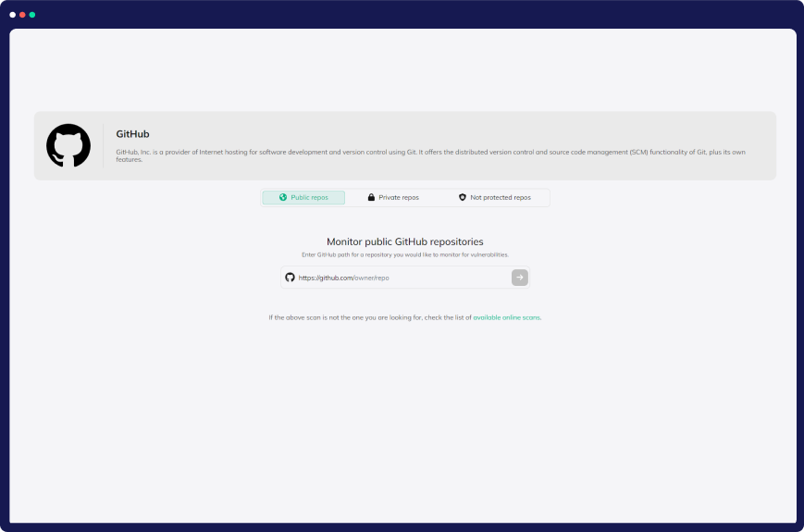Image resolution: width=804 pixels, height=532 pixels.
Task: Click the Monitor public GitHub repositories heading
Action: point(404,241)
